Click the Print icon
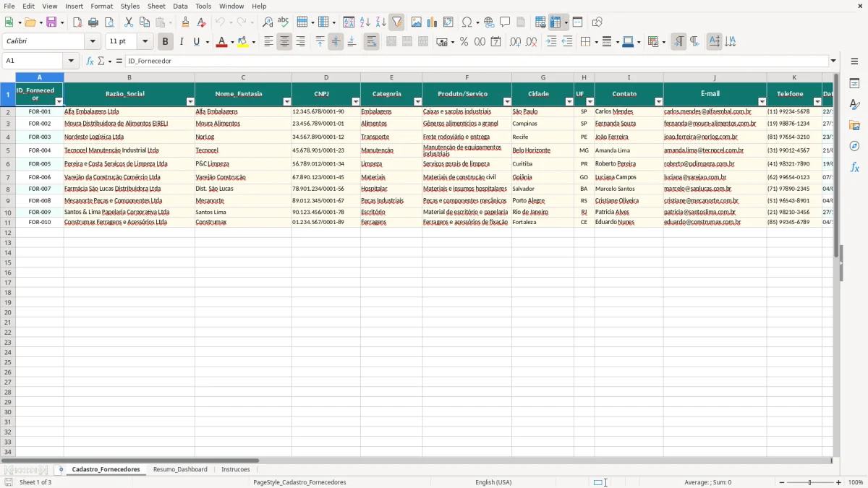Image resolution: width=868 pixels, height=488 pixels. click(x=93, y=22)
